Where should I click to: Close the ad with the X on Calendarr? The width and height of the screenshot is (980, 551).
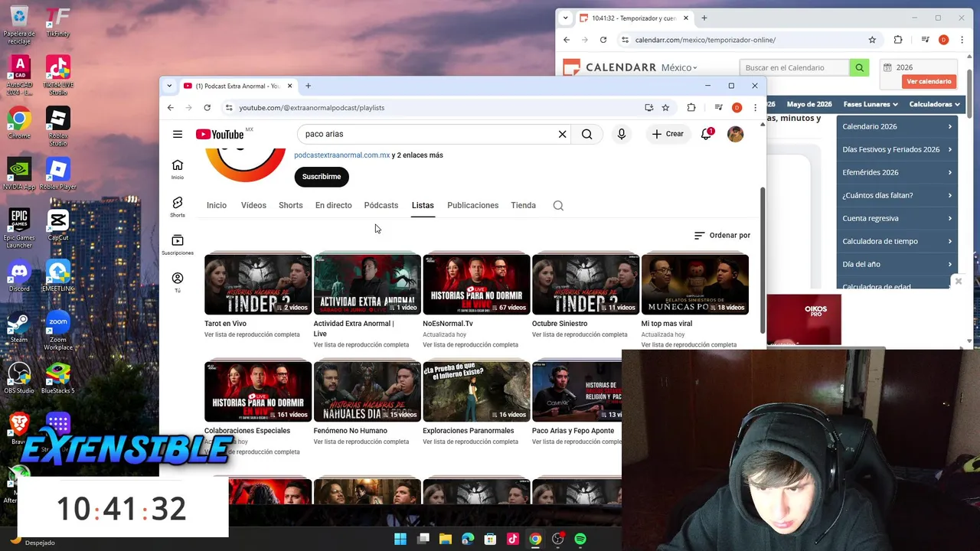(958, 282)
